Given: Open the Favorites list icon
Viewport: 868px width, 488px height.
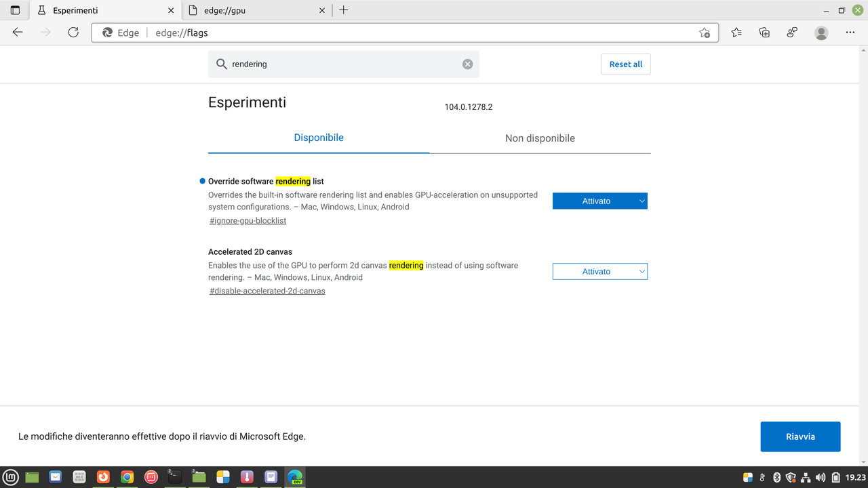Looking at the screenshot, I should (x=736, y=33).
